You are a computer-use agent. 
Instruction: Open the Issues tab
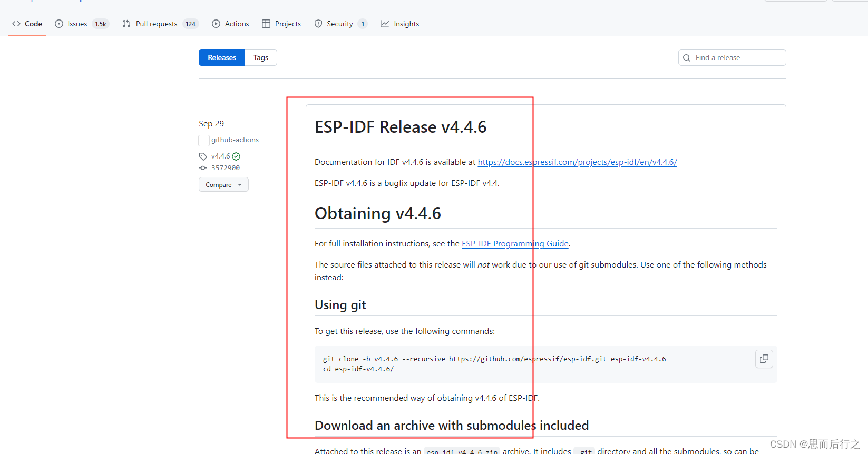(x=82, y=24)
